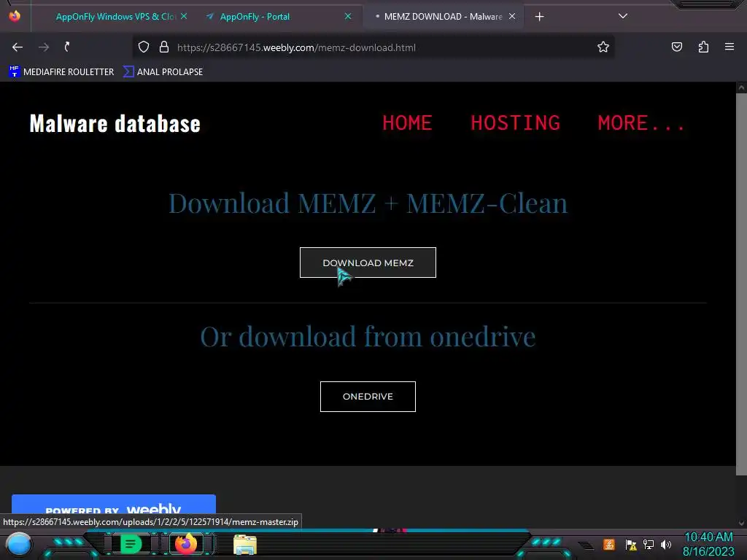Open the MEDIAFIRE ROULETTER bookmark
The height and width of the screenshot is (560, 747).
pos(61,72)
